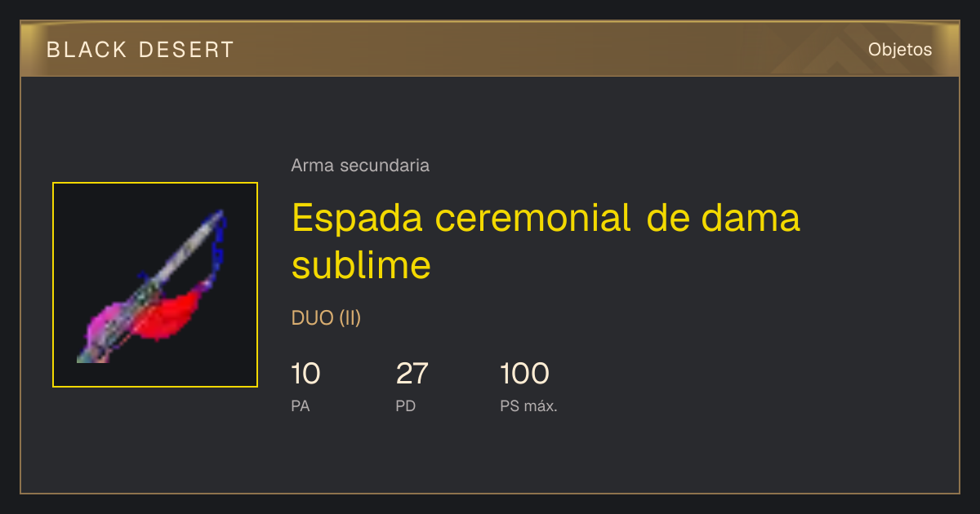Click the BLACK DESERT logo text

tap(140, 50)
